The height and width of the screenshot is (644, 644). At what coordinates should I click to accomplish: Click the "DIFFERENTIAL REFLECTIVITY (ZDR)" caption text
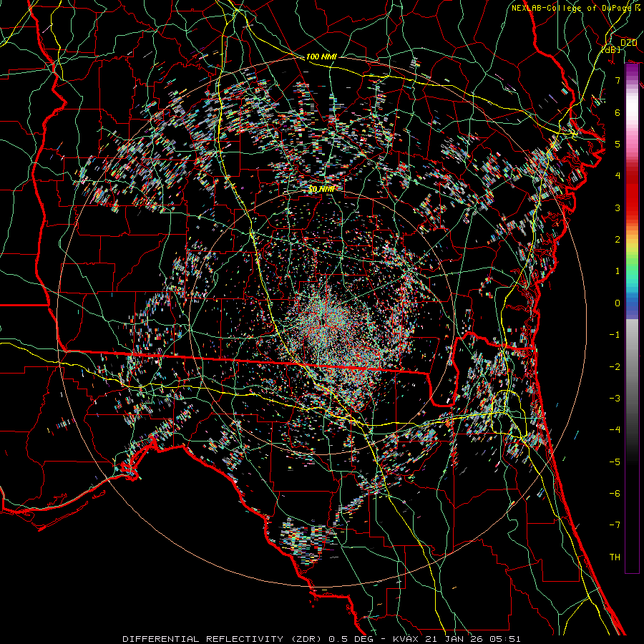[223, 639]
